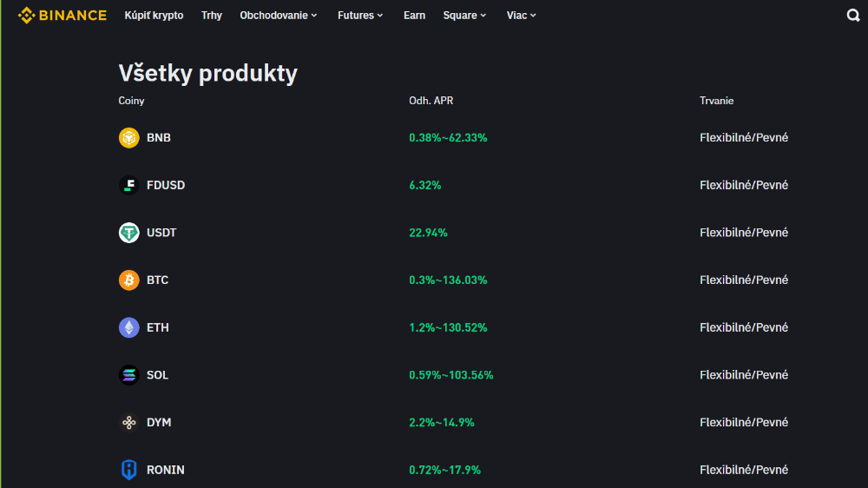868x488 pixels.
Task: Open the Futures dropdown menu
Action: [x=360, y=16]
